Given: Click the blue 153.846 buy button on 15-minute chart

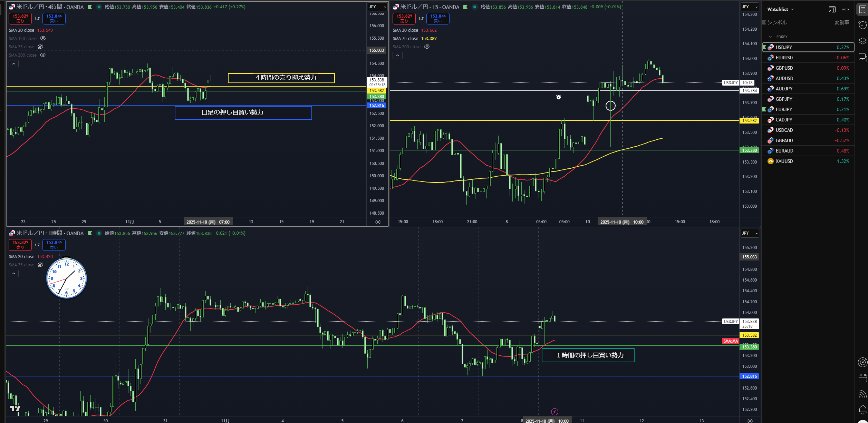Looking at the screenshot, I should coord(437,19).
